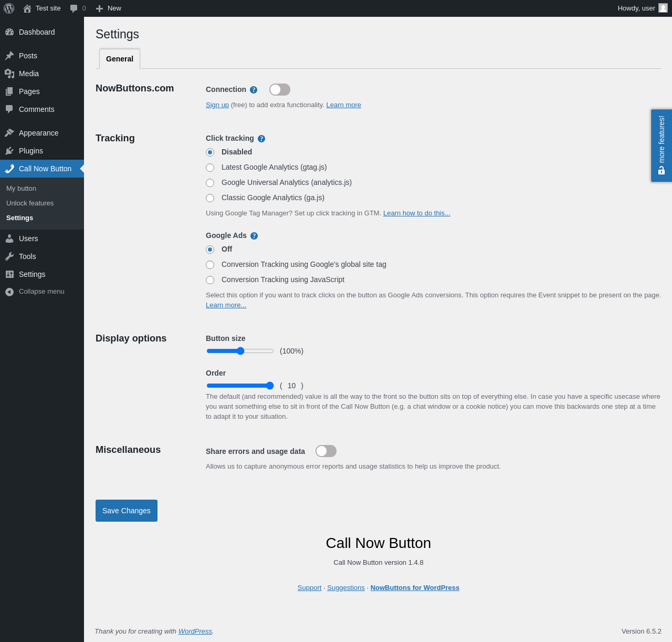
Task: Select Classic Google Analytics (ga.js)
Action: [210, 198]
